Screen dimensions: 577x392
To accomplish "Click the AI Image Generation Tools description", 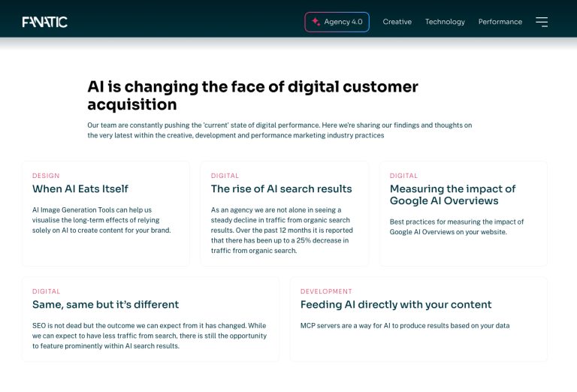I will (x=101, y=220).
